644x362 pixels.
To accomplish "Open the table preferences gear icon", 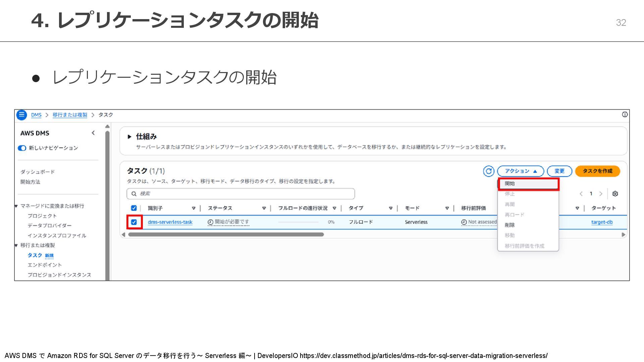I will (x=615, y=194).
